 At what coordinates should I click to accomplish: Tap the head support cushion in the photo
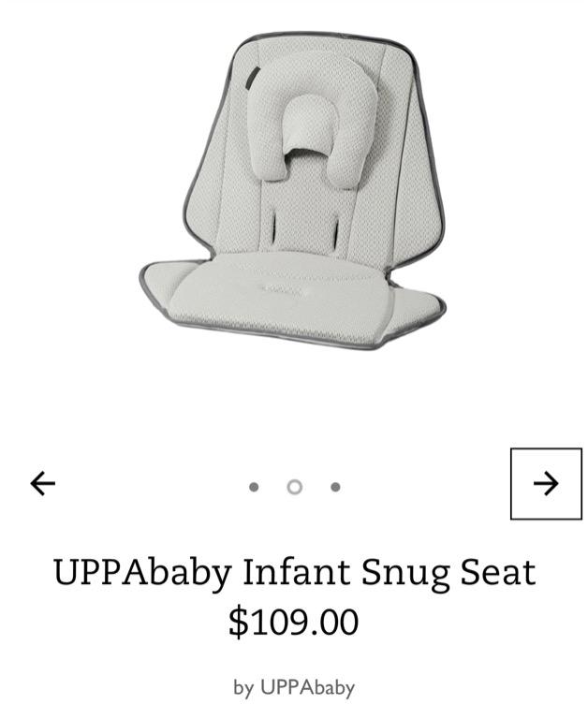[x=312, y=124]
